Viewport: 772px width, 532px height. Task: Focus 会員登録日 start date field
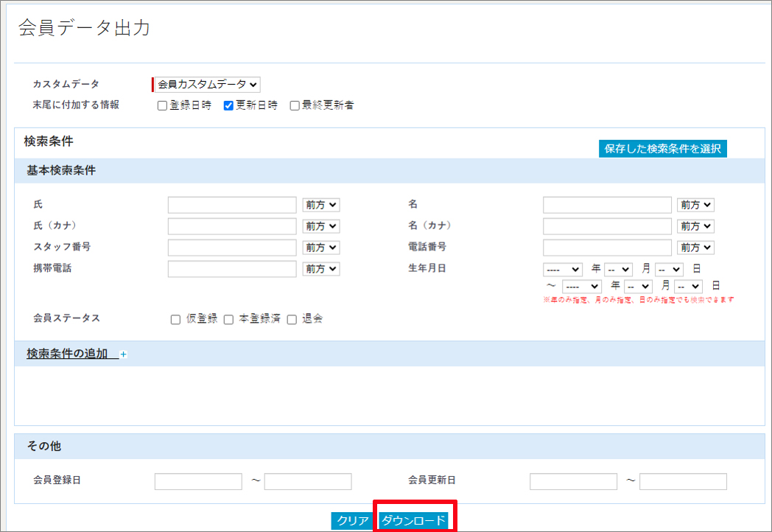coord(198,481)
